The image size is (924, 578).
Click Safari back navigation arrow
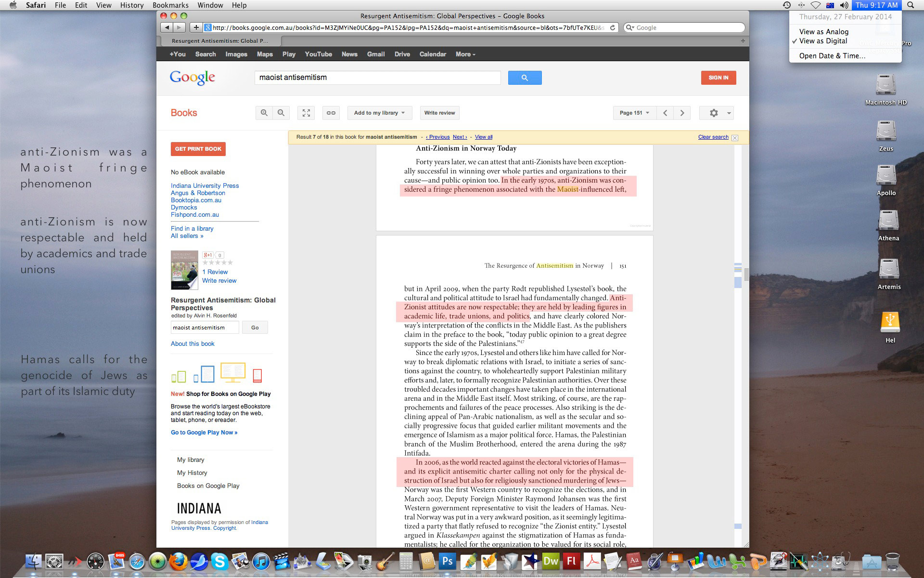[167, 27]
